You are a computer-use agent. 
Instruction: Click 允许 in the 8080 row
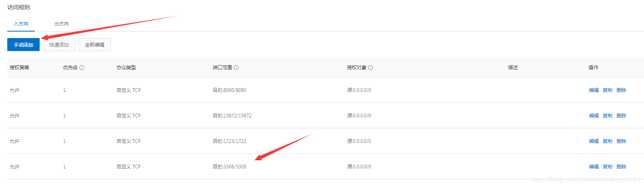(x=15, y=90)
